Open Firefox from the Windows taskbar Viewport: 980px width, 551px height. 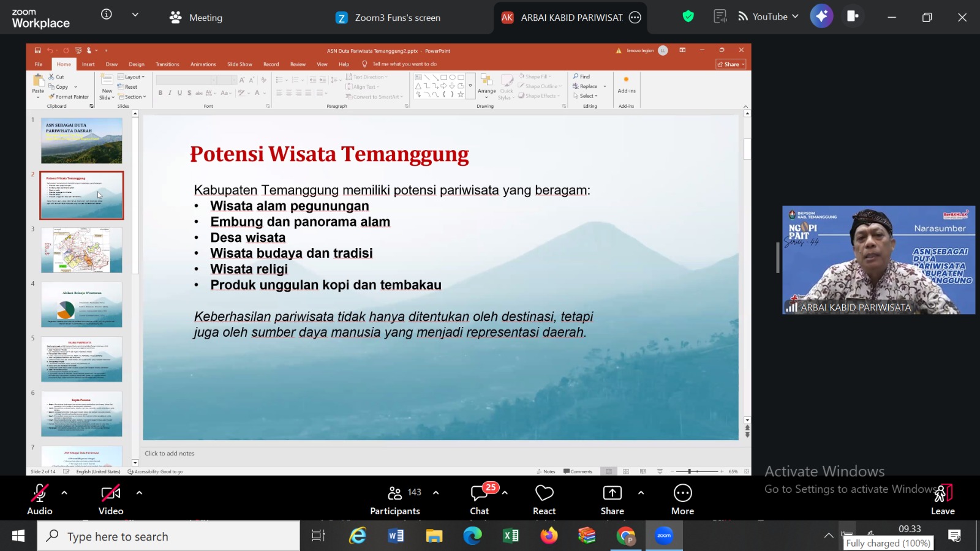(549, 536)
